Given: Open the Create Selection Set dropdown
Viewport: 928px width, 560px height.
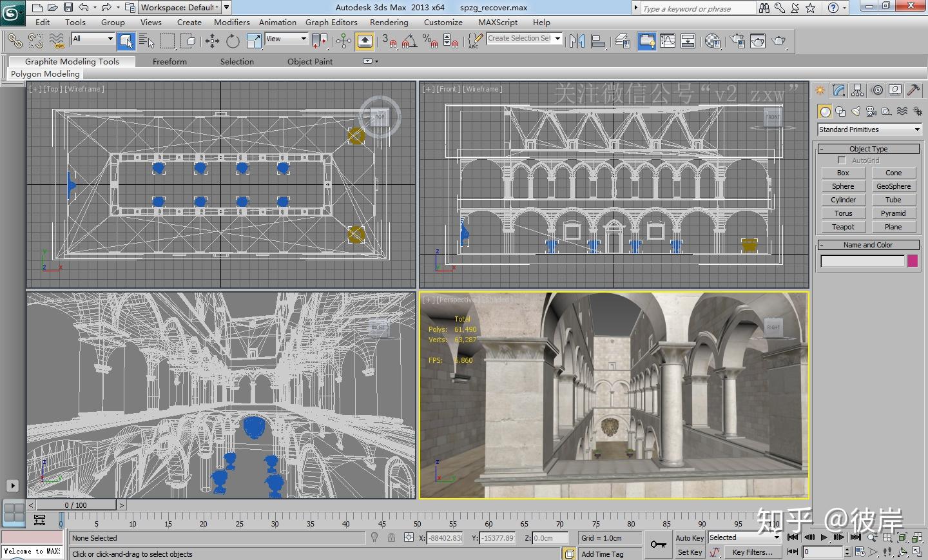Looking at the screenshot, I should pyautogui.click(x=557, y=39).
